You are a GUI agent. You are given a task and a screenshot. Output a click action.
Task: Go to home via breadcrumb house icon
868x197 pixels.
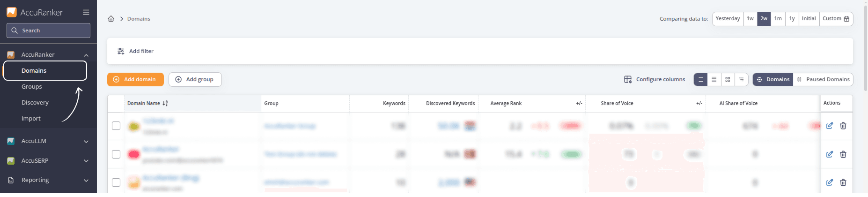tap(111, 19)
